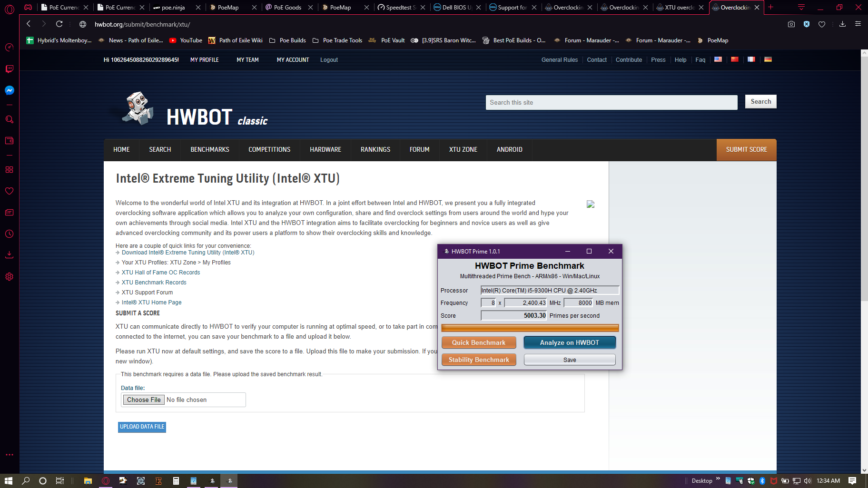
Task: Go to XTU ZONE
Action: point(463,149)
